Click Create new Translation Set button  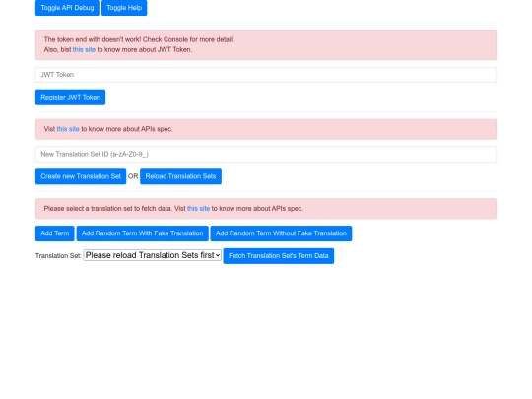[x=81, y=176]
